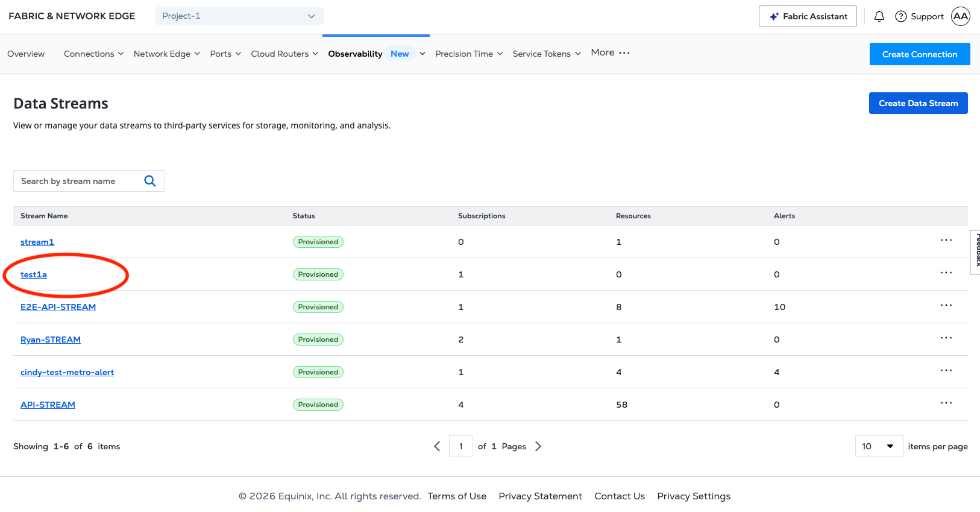Image resolution: width=980 pixels, height=512 pixels.
Task: Click the Create Data Stream button
Action: [918, 103]
